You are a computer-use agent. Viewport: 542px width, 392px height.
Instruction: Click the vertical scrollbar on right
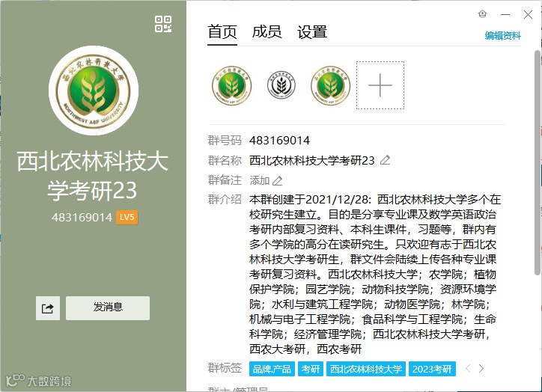click(x=538, y=162)
